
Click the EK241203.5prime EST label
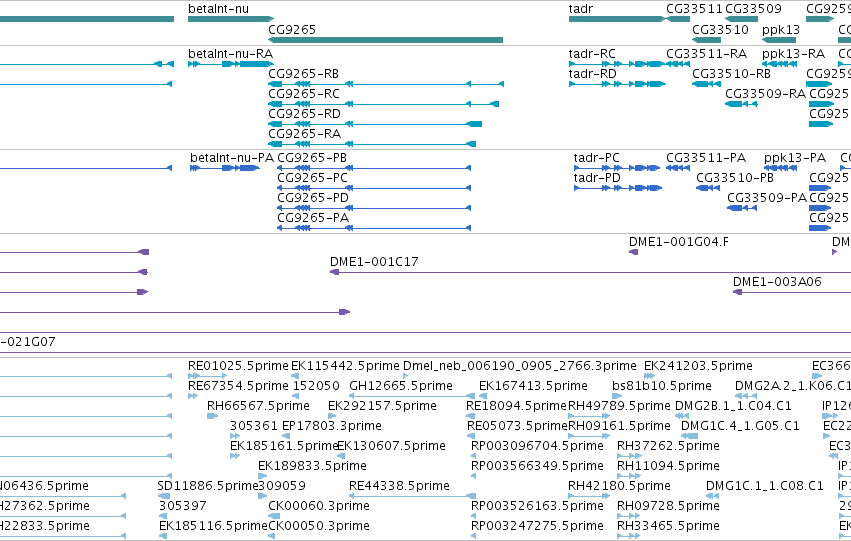click(698, 366)
